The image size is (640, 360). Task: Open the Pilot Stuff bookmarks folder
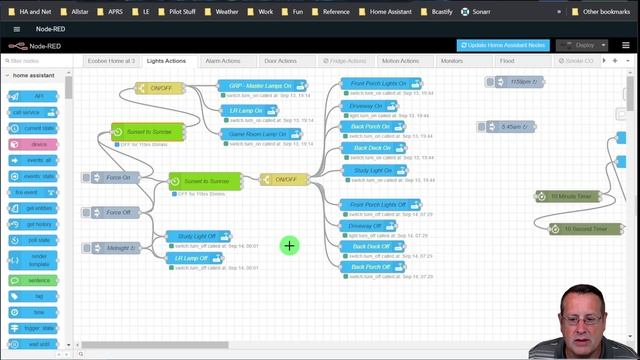tap(177, 12)
